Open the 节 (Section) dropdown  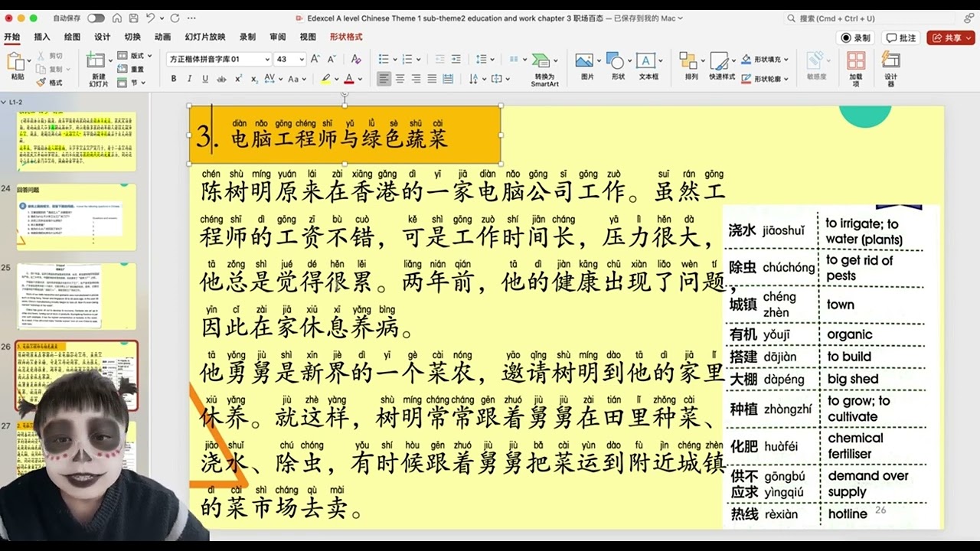click(x=131, y=83)
